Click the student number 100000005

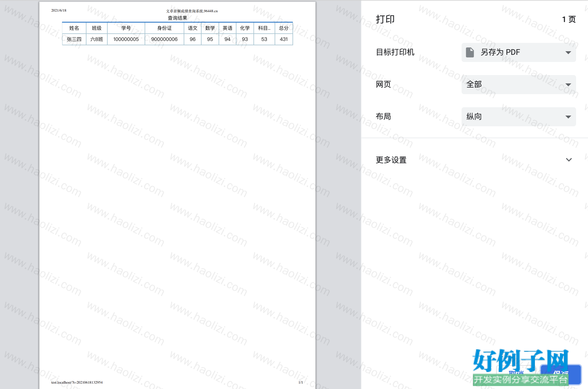coord(126,39)
